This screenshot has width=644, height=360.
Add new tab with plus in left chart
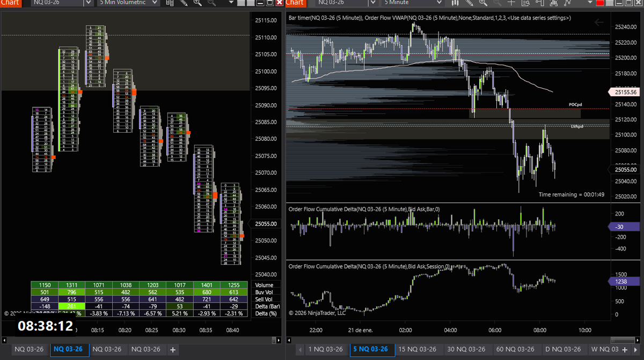[x=173, y=349]
